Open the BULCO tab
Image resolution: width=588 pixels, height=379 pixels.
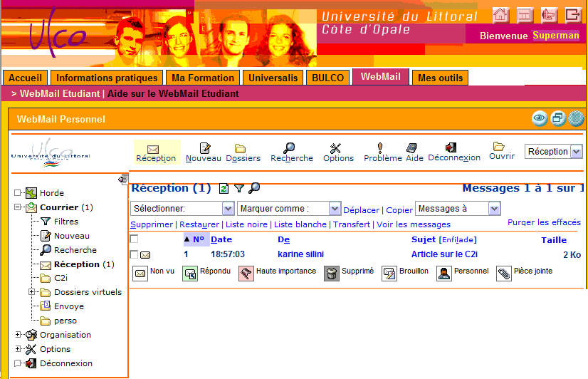point(327,78)
